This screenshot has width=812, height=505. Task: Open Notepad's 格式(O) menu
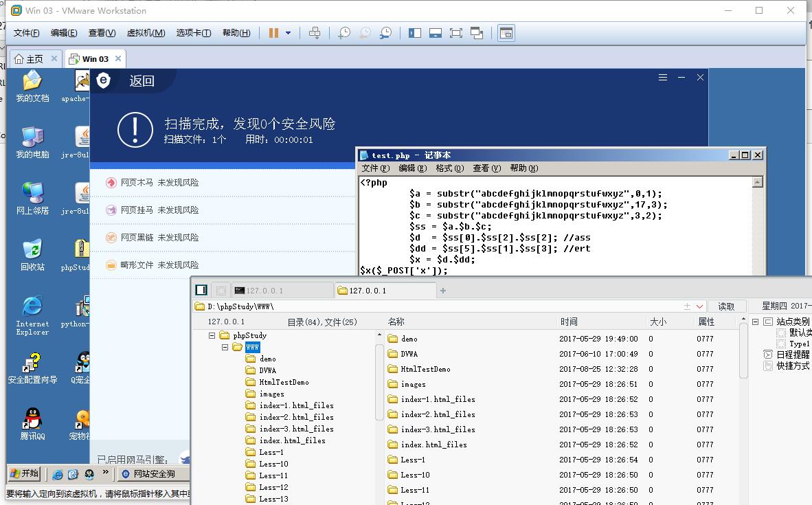point(450,168)
